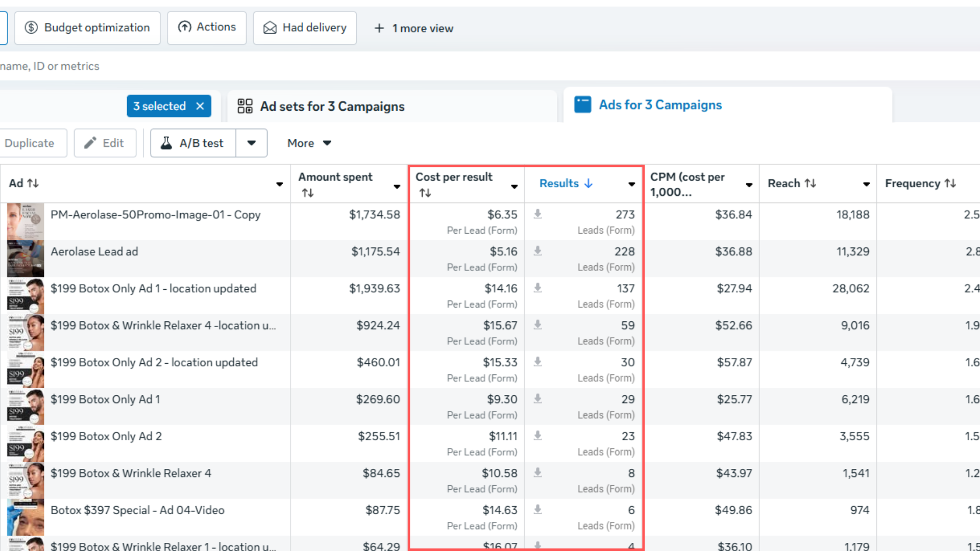
Task: Open the Ad column dropdown menu
Action: click(x=280, y=184)
